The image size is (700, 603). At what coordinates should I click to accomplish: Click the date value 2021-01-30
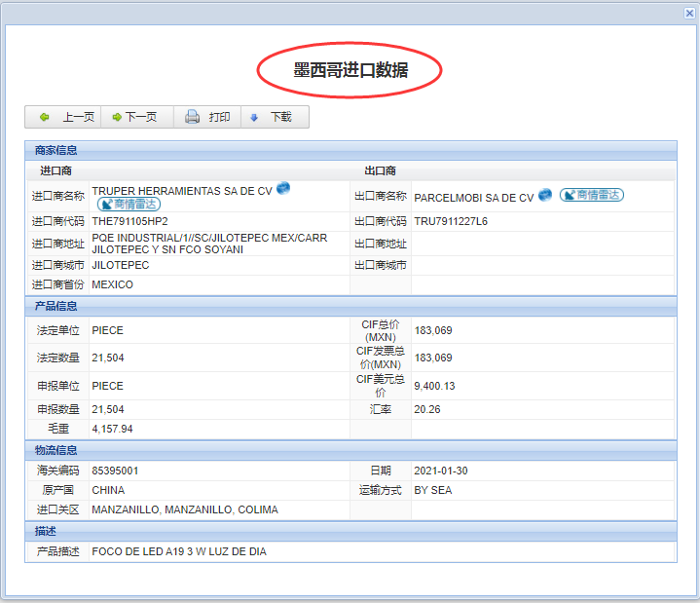[x=441, y=471]
